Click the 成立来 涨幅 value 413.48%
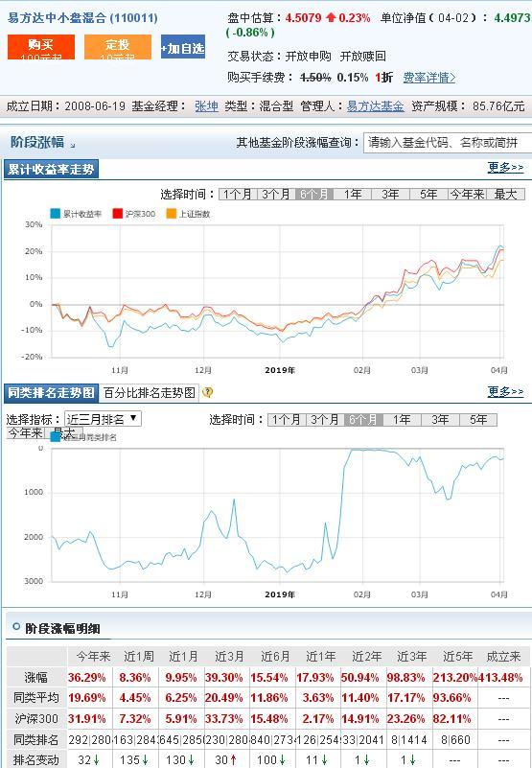This screenshot has height=768, width=532. click(x=500, y=678)
